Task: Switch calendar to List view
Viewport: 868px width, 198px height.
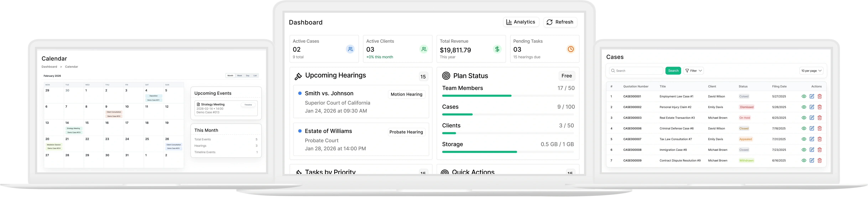Action: 255,76
